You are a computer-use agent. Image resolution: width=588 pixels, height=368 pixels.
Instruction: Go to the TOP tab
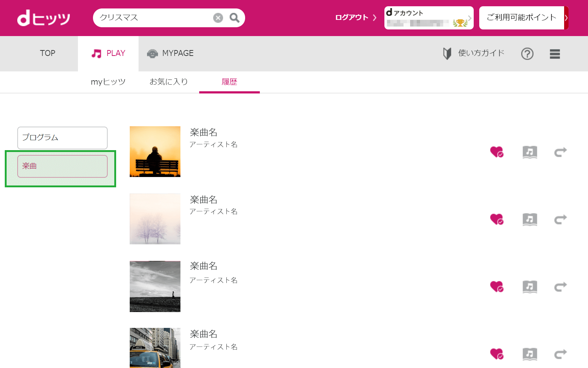coord(48,53)
